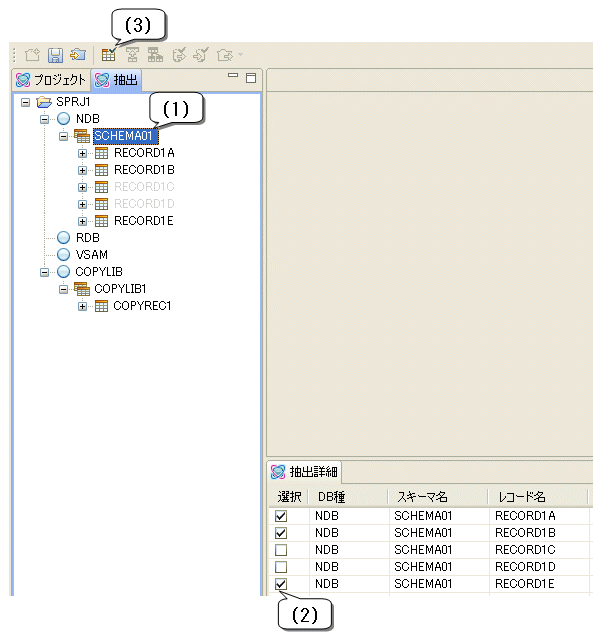The width and height of the screenshot is (603, 641).
Task: Maximize the left extraction panel
Action: 251,78
